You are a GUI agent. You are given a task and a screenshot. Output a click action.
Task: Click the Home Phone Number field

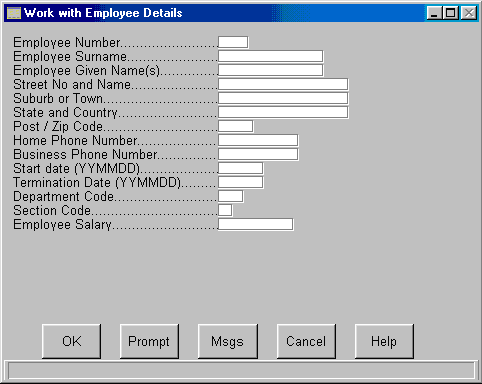[258, 140]
